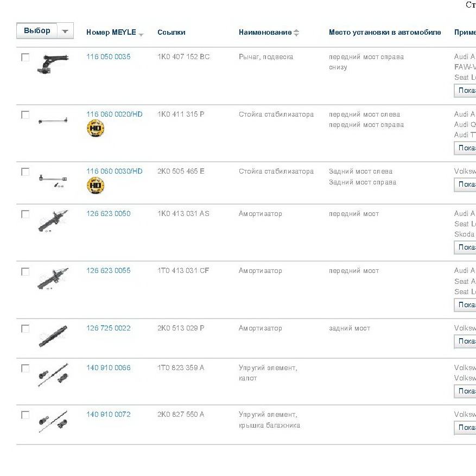
Task: Open shock absorber image for 126 623 0050
Action: coord(53,221)
